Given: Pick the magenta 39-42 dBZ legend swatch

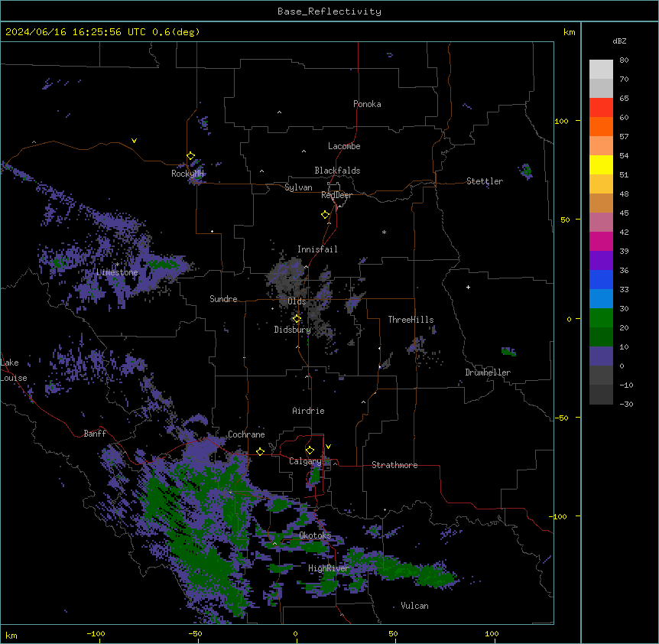Looking at the screenshot, I should point(601,241).
